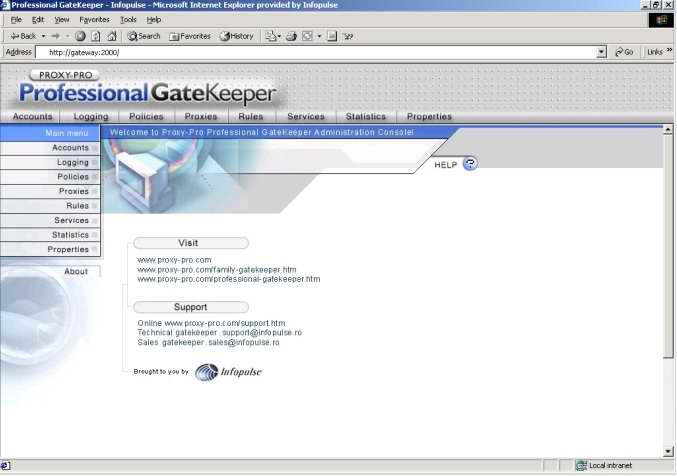
Task: Open the About sidebar item
Action: 76,272
